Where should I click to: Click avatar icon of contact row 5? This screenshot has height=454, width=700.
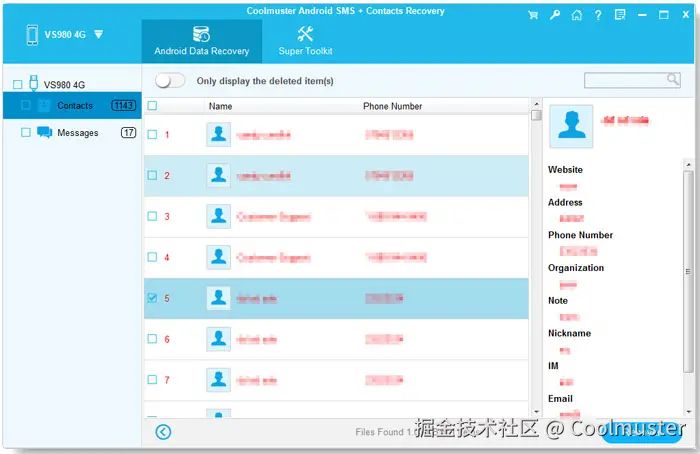[x=218, y=298]
